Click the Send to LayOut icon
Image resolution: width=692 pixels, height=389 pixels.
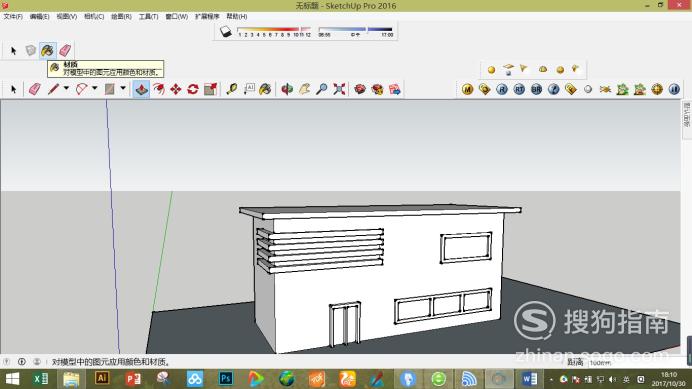(x=395, y=89)
